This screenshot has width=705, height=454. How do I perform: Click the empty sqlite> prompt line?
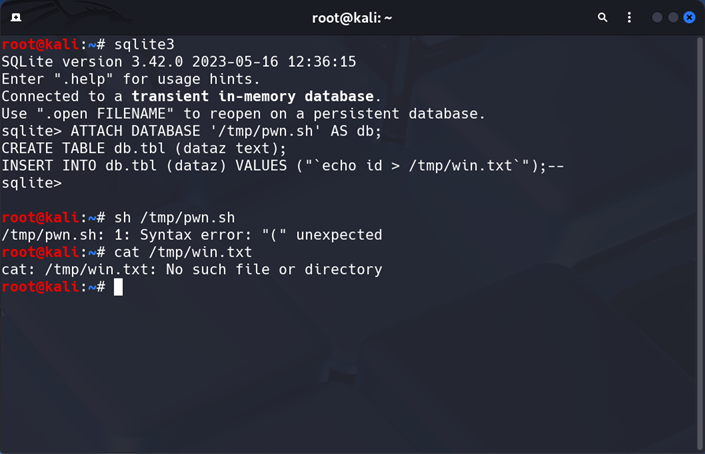click(32, 183)
